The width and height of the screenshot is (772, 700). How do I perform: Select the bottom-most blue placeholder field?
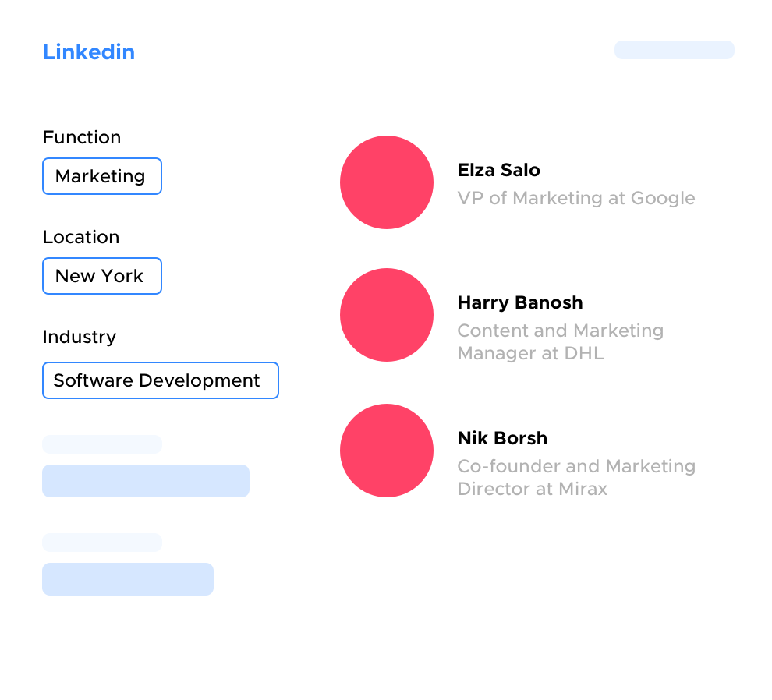(128, 579)
